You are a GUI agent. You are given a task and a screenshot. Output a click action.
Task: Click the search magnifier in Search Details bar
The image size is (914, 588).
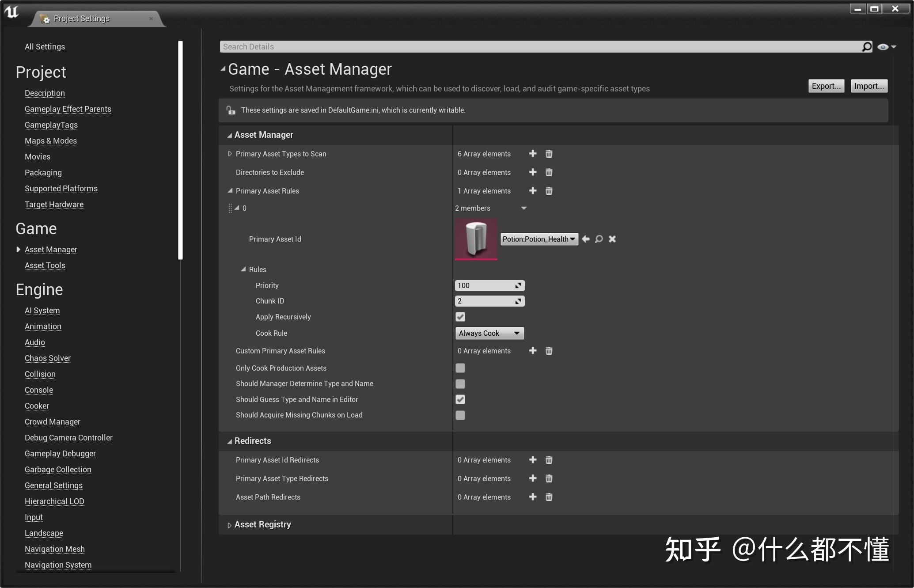coord(866,46)
